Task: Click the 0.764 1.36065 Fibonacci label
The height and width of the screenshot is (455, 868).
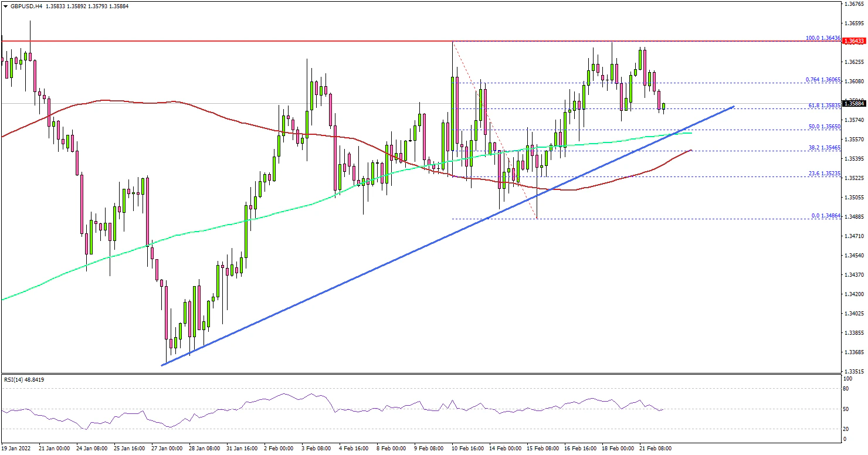Action: click(822, 79)
